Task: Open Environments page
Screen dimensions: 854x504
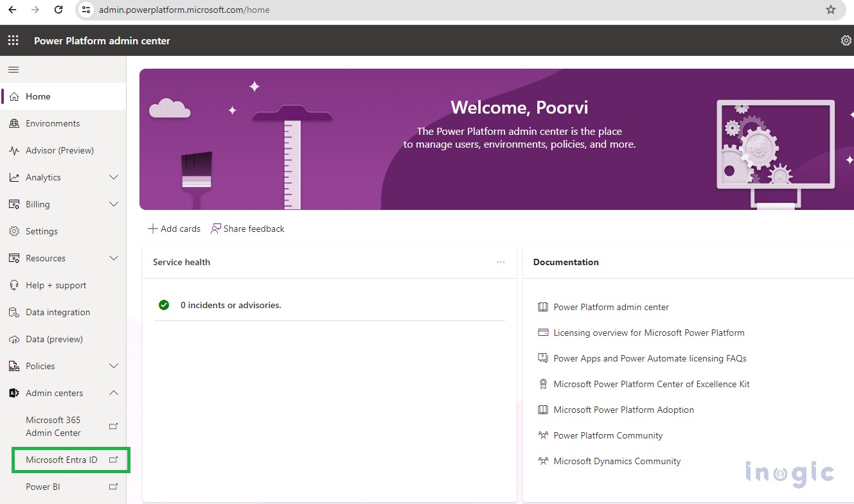Action: pyautogui.click(x=64, y=123)
